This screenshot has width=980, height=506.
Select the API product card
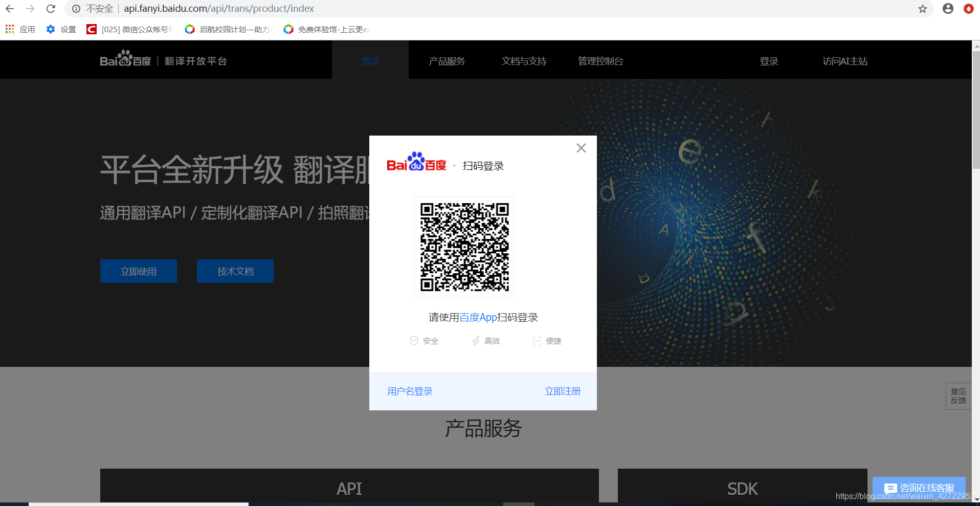coord(349,486)
